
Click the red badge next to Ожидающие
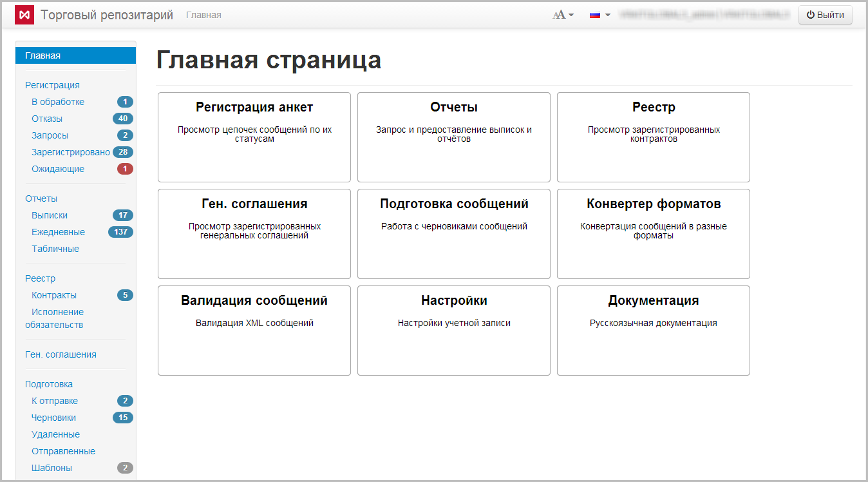125,169
